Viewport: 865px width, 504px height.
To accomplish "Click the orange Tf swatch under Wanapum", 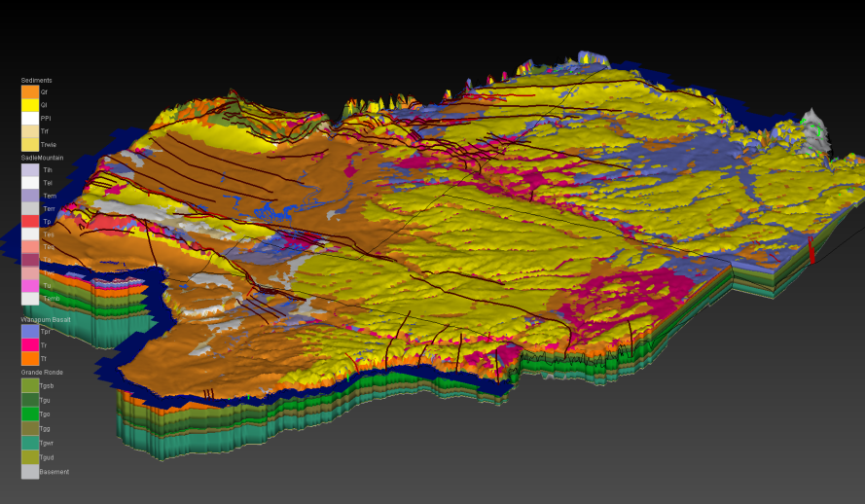I will [30, 358].
